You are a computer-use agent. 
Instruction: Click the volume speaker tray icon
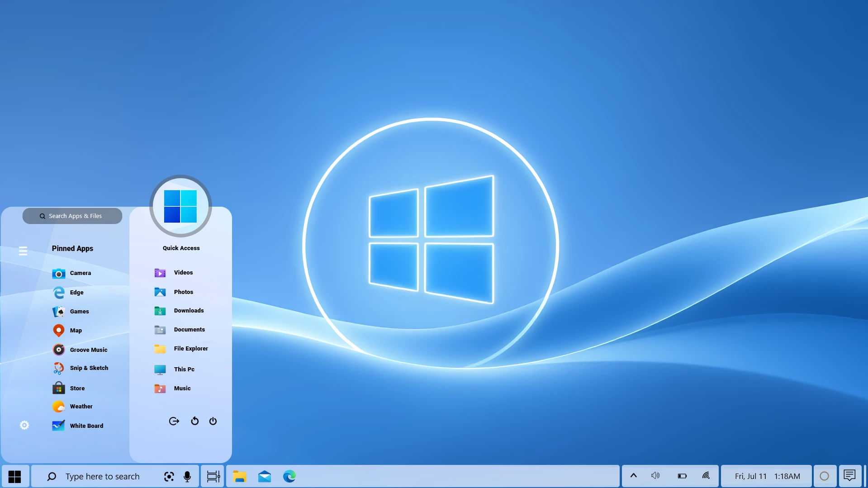[x=655, y=476]
